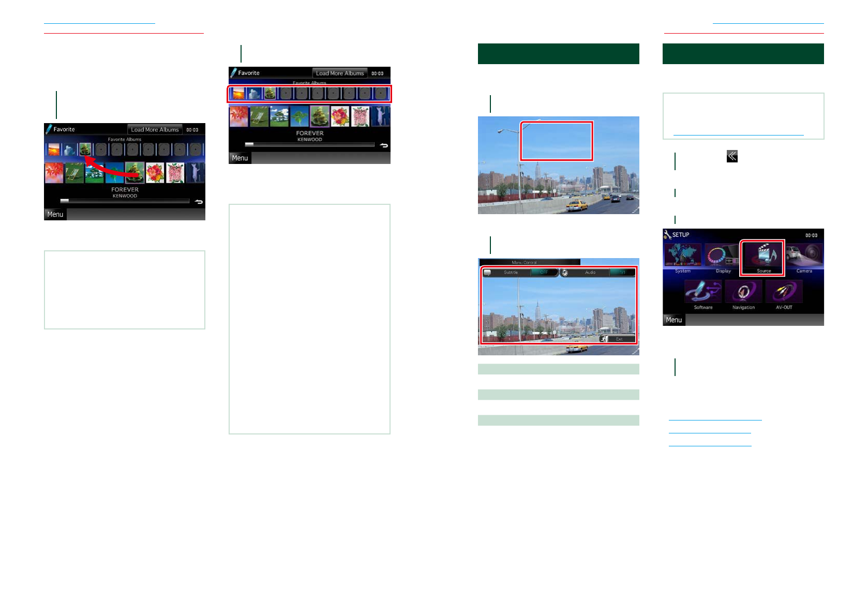
Task: Select red maple leaf album on red-arrow screen
Action: [x=54, y=173]
